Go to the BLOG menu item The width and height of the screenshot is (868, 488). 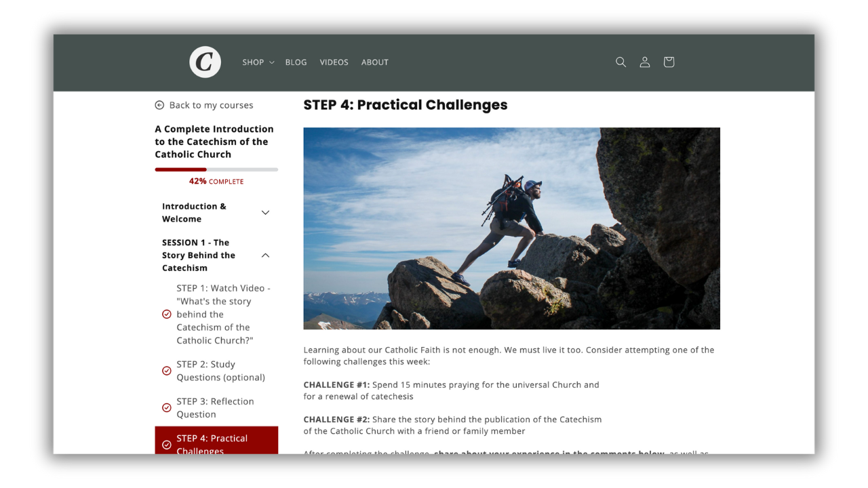click(x=296, y=62)
